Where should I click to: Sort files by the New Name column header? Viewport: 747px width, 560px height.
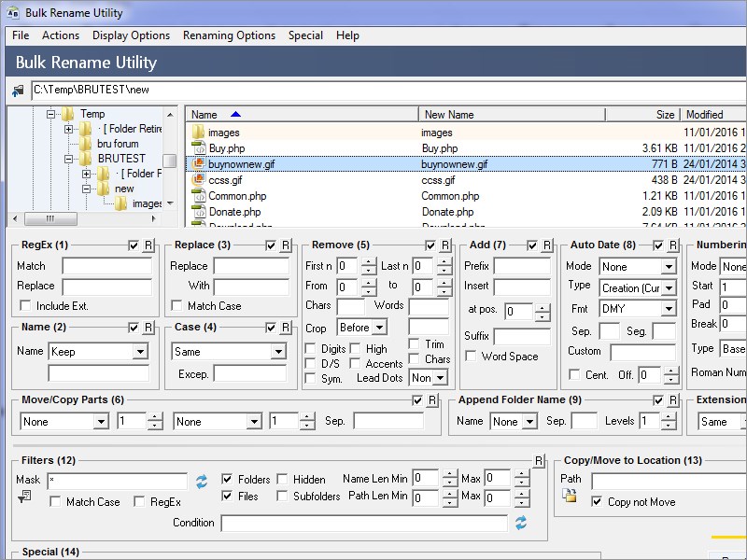pyautogui.click(x=512, y=115)
